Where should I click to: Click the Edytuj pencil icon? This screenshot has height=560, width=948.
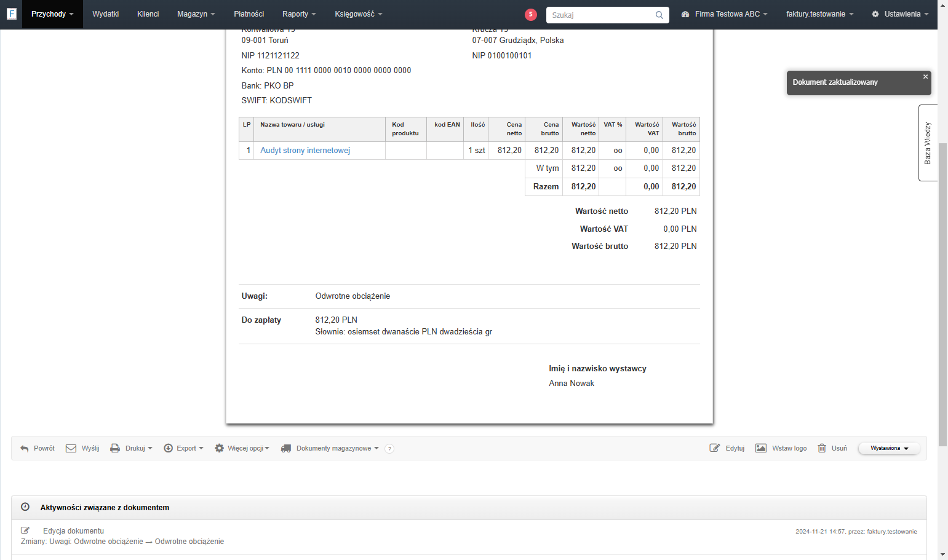click(715, 448)
